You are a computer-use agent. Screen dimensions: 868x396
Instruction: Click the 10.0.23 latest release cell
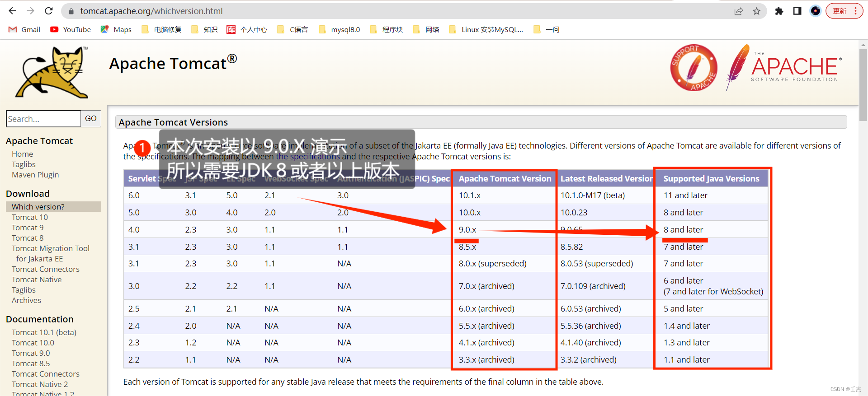point(574,213)
